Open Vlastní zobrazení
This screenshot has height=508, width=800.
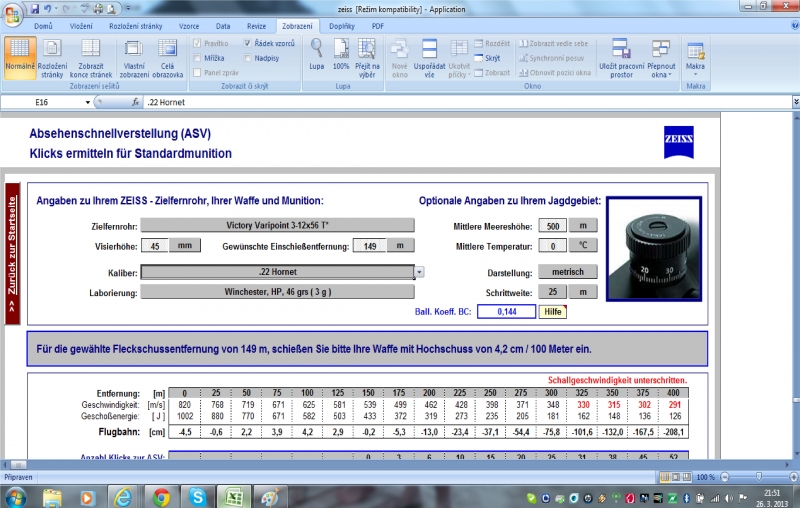134,58
